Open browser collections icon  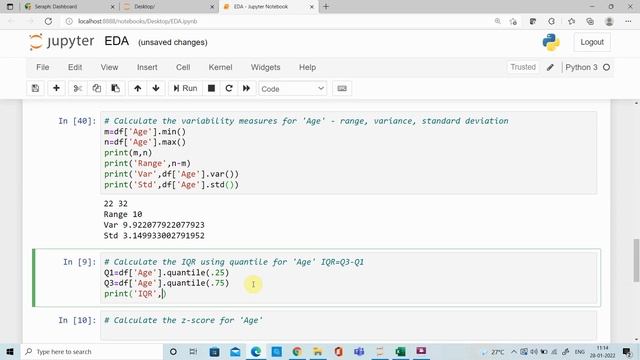tap(590, 21)
